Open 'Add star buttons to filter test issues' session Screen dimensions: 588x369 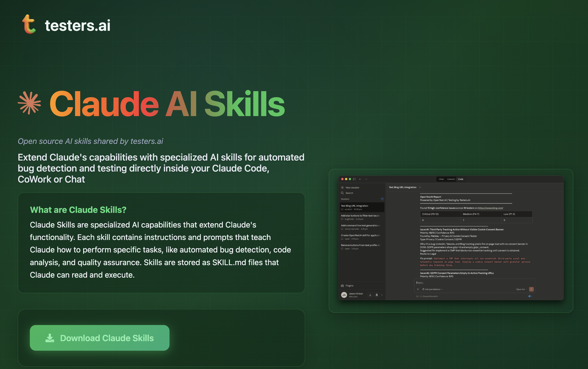tap(362, 217)
